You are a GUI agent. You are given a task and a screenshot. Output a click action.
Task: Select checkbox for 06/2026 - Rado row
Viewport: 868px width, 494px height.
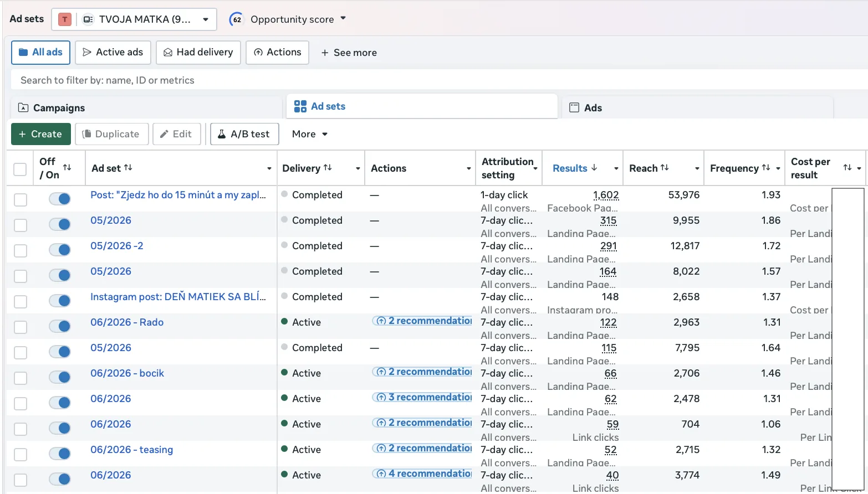(21, 327)
